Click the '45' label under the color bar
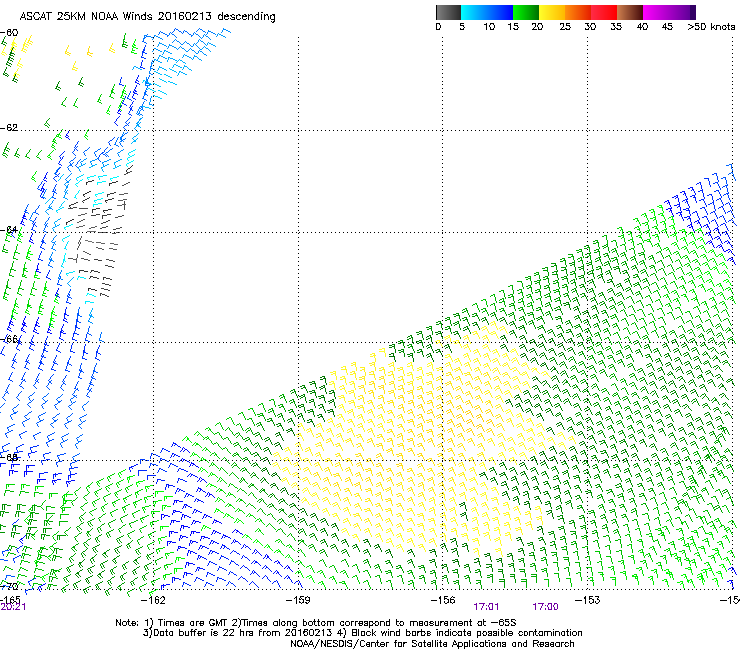Screen dimensions: 740x650 tap(667, 27)
